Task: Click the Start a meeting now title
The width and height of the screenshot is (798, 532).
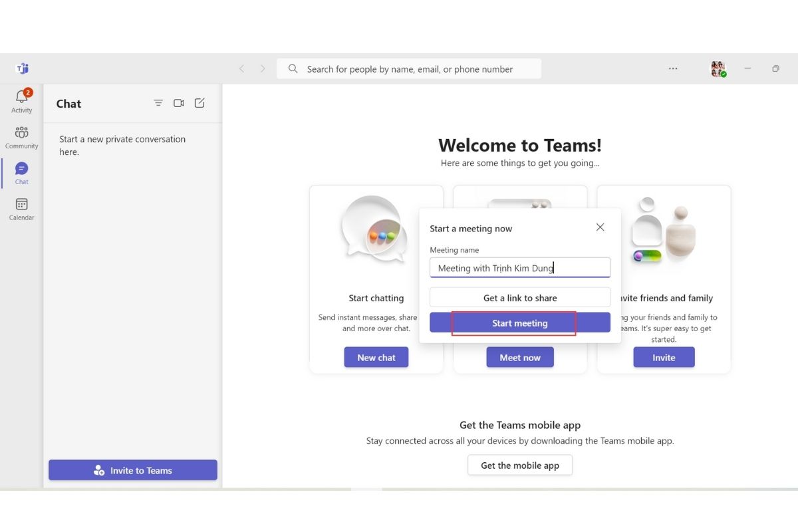Action: pyautogui.click(x=471, y=229)
